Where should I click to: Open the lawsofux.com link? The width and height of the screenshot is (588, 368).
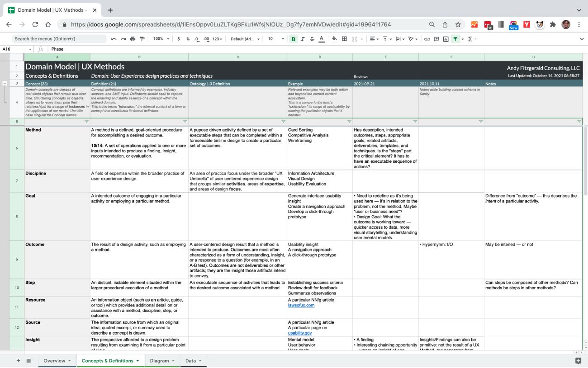point(301,305)
